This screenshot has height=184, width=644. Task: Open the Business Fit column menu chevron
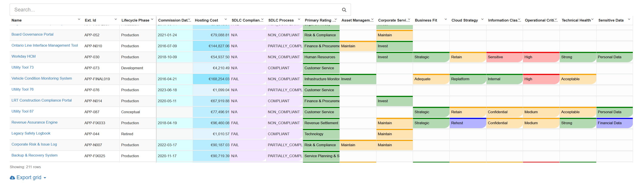(x=446, y=19)
